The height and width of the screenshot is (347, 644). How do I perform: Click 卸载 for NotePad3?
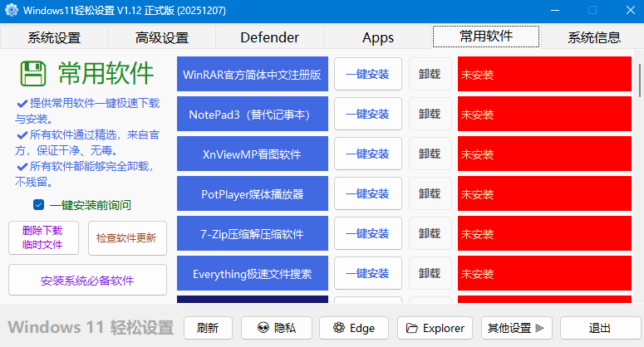coord(430,114)
